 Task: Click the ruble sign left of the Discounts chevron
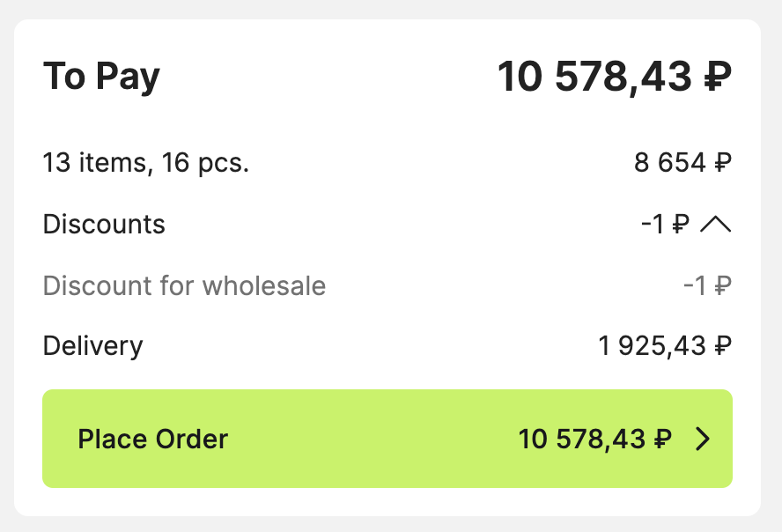click(680, 225)
